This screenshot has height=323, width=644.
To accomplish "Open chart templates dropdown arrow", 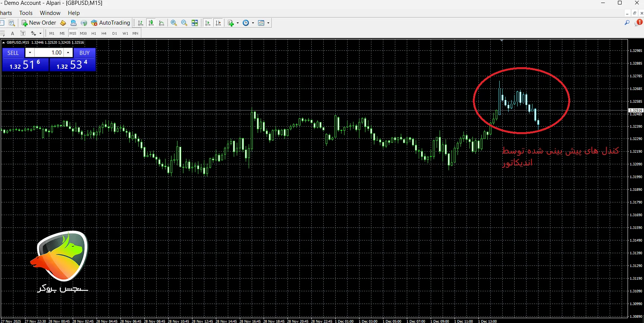I will coord(268,23).
